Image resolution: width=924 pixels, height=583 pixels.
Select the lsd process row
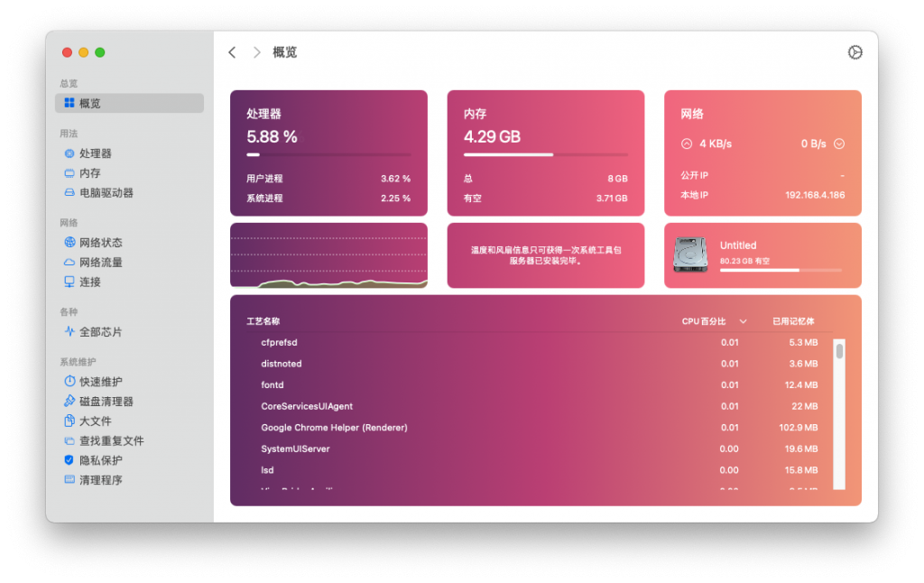540,470
